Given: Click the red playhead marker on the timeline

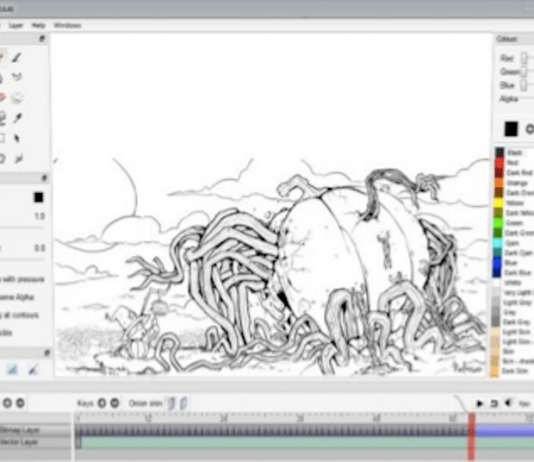Looking at the screenshot, I should (471, 436).
